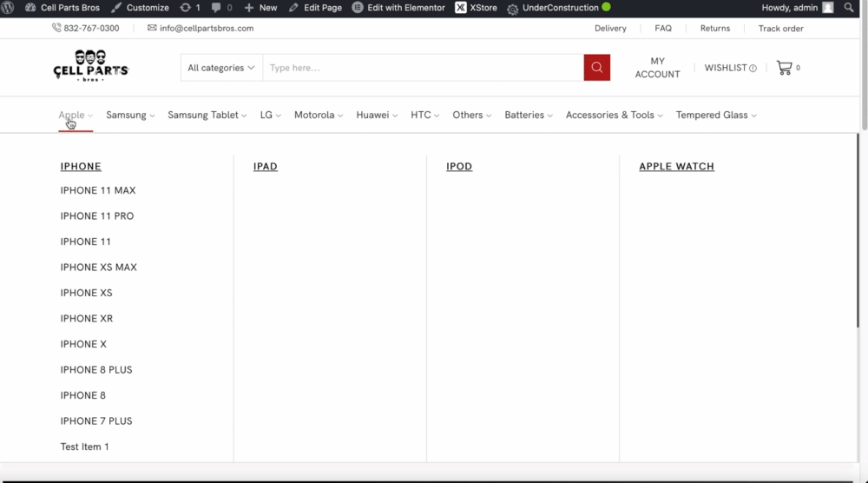Select IPHONE X item

(x=83, y=344)
